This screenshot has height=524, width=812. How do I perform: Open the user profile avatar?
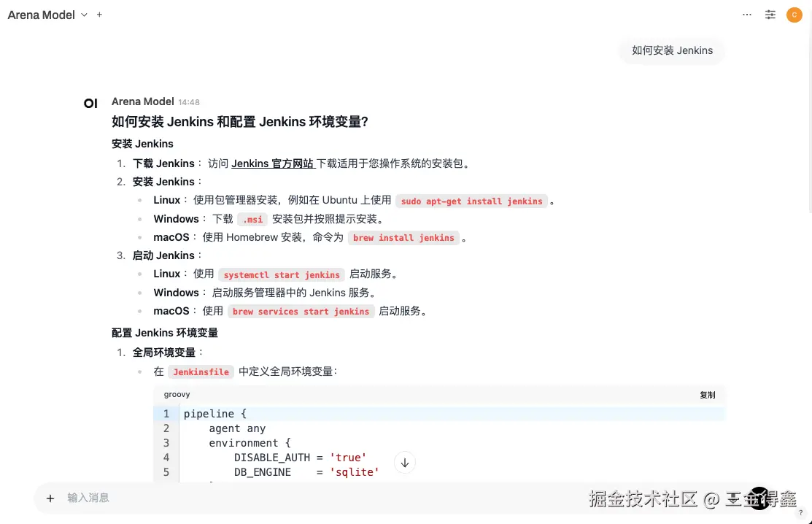(794, 15)
